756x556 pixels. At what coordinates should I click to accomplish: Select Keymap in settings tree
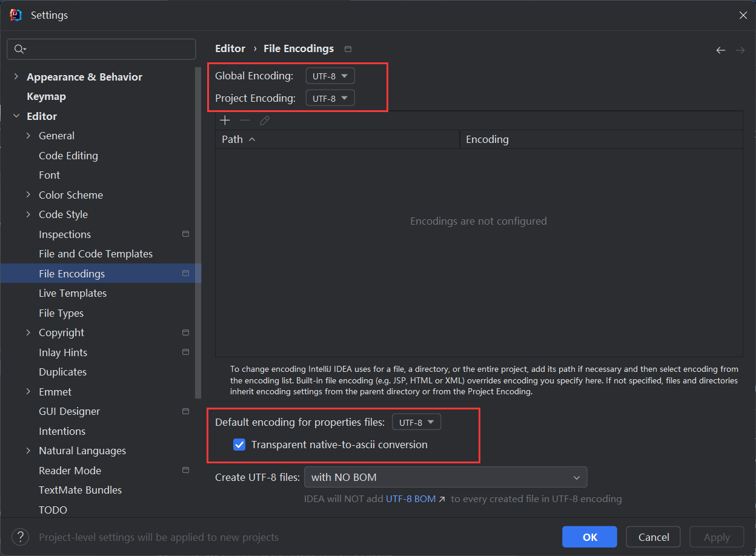point(46,96)
